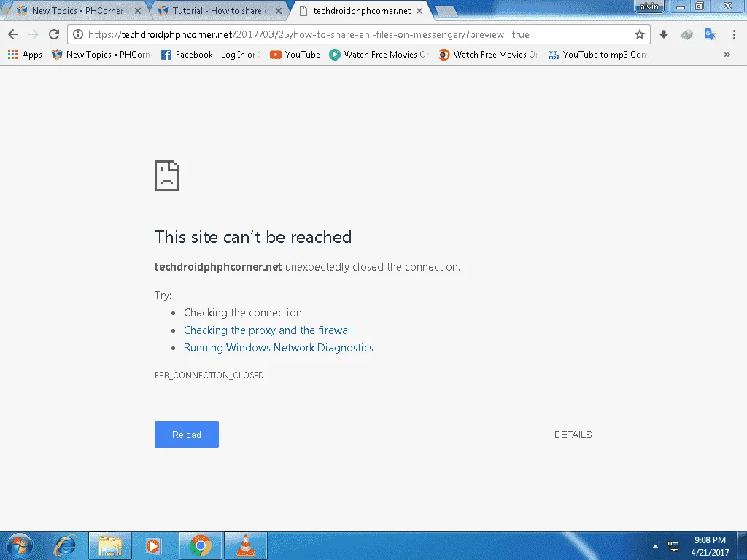Minimize the Chrome window
The height and width of the screenshot is (560, 747).
681,6
